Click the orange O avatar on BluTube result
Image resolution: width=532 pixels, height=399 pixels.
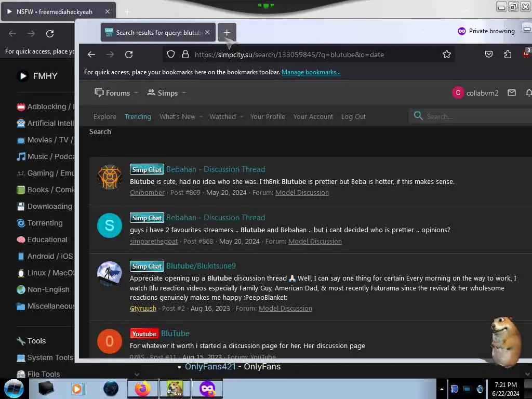tap(109, 341)
